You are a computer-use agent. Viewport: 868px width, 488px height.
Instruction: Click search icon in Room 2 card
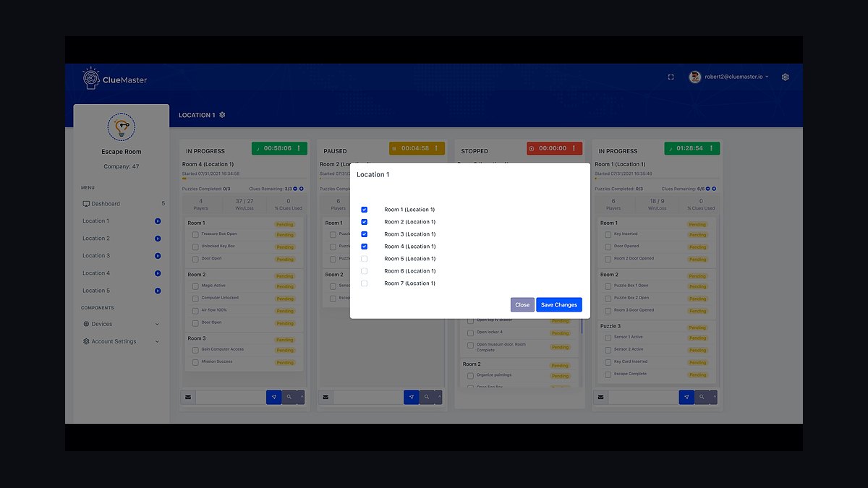click(427, 397)
